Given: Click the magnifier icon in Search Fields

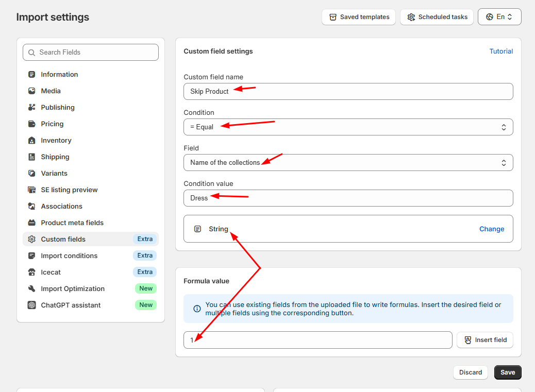Looking at the screenshot, I should pos(32,53).
